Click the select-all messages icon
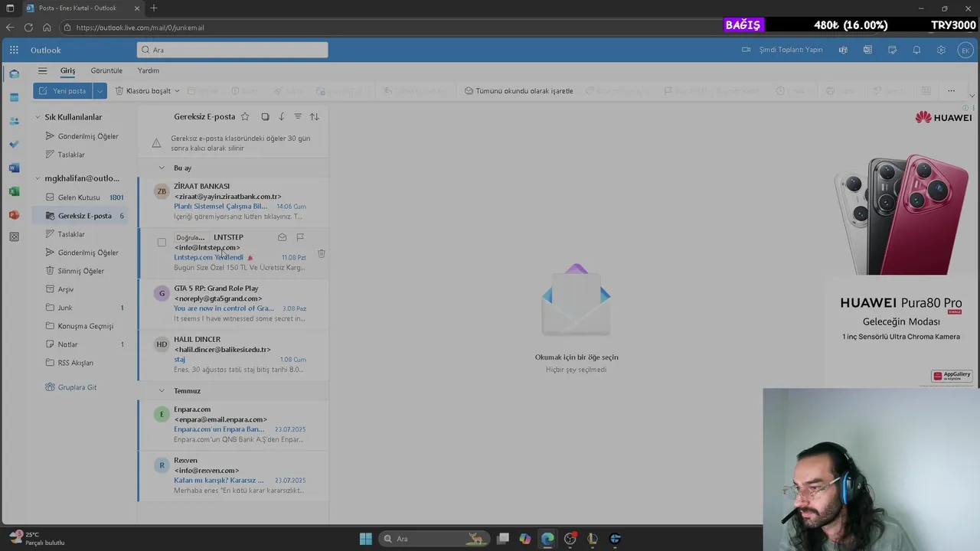Viewport: 980px width, 551px height. pyautogui.click(x=265, y=116)
